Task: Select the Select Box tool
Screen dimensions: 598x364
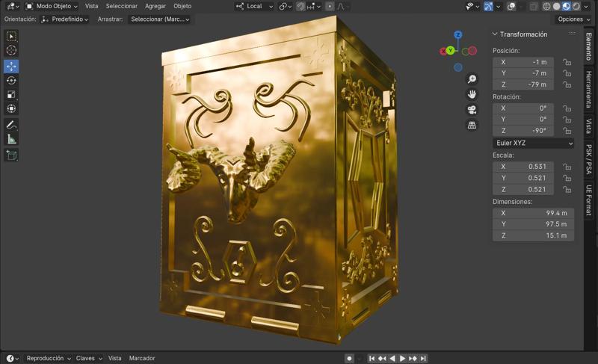Action: tap(11, 36)
